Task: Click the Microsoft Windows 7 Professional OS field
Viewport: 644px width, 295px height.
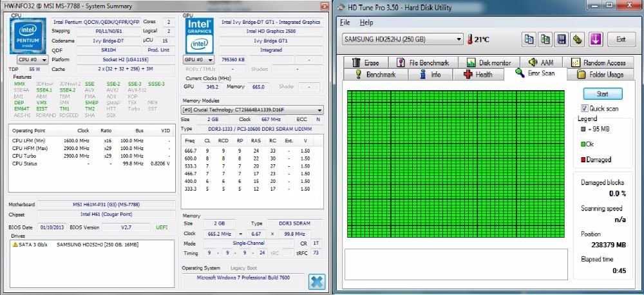Action: coord(243,278)
